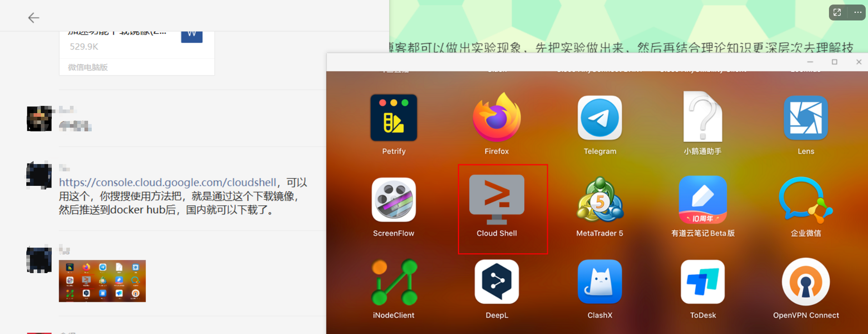Open the Word document file icon
Image resolution: width=868 pixels, height=334 pixels.
coord(192,36)
